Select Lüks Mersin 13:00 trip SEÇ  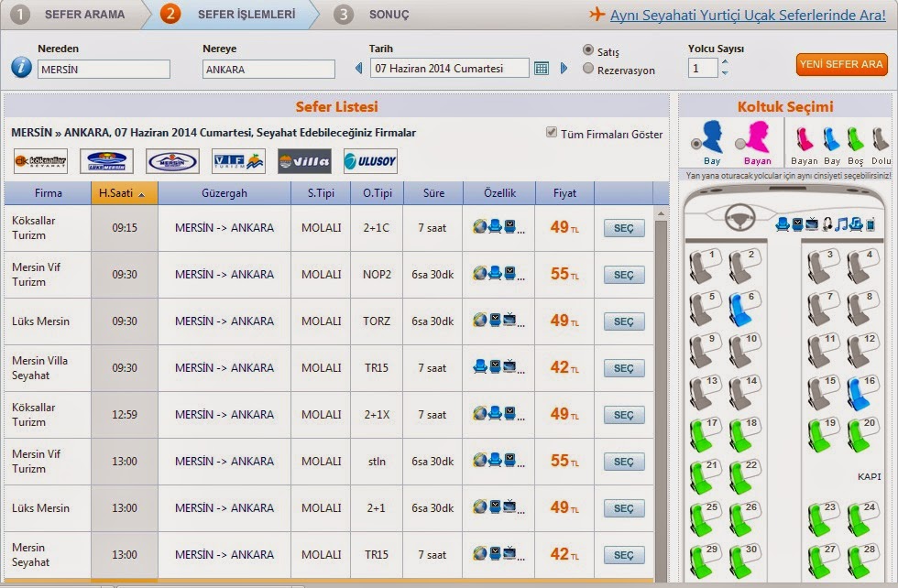click(x=624, y=508)
